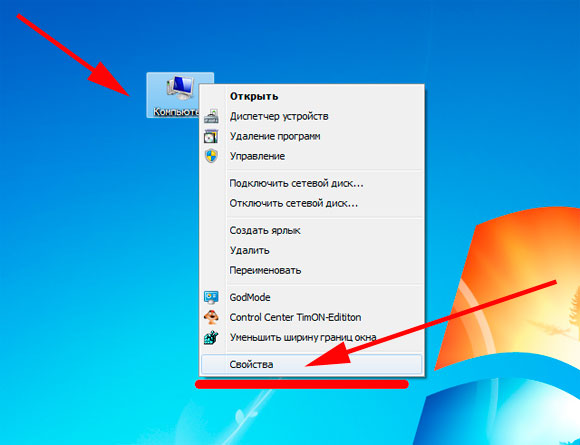The image size is (580, 445).
Task: Click the Уменьшить ширину границ окна icon
Action: click(x=211, y=337)
